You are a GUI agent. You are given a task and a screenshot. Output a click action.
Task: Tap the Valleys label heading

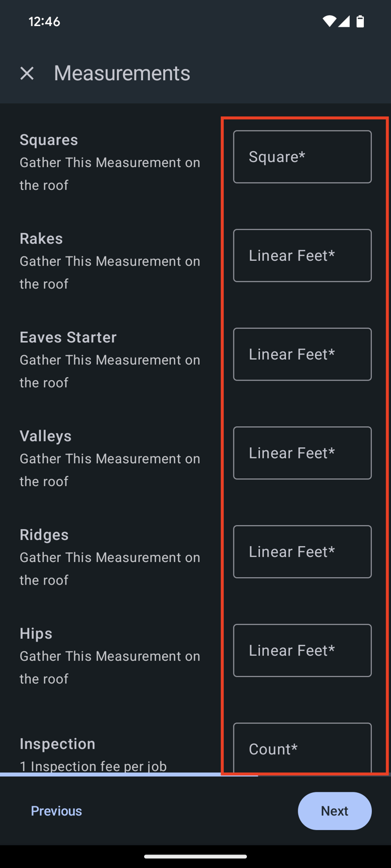pyautogui.click(x=45, y=435)
